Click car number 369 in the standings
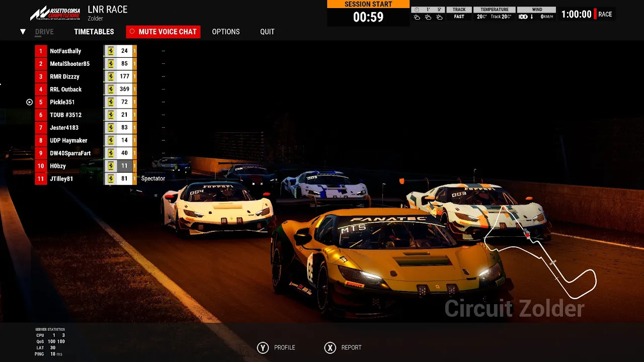This screenshot has height=362, width=644. (x=124, y=89)
